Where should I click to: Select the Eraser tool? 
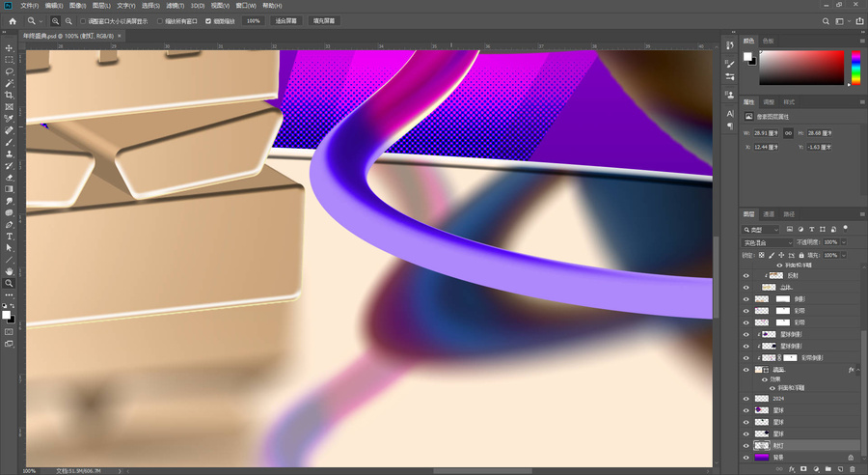[9, 178]
